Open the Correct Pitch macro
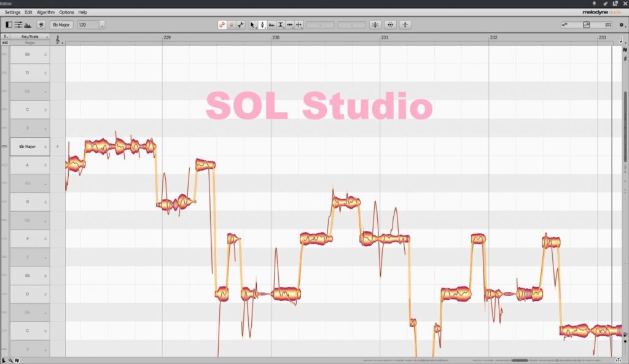The height and width of the screenshot is (364, 629). 374,25
